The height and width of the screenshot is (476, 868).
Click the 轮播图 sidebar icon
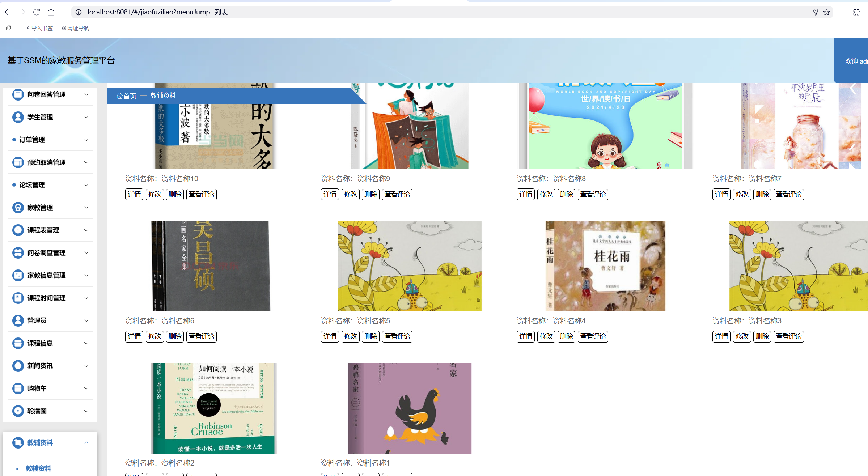[x=18, y=411]
